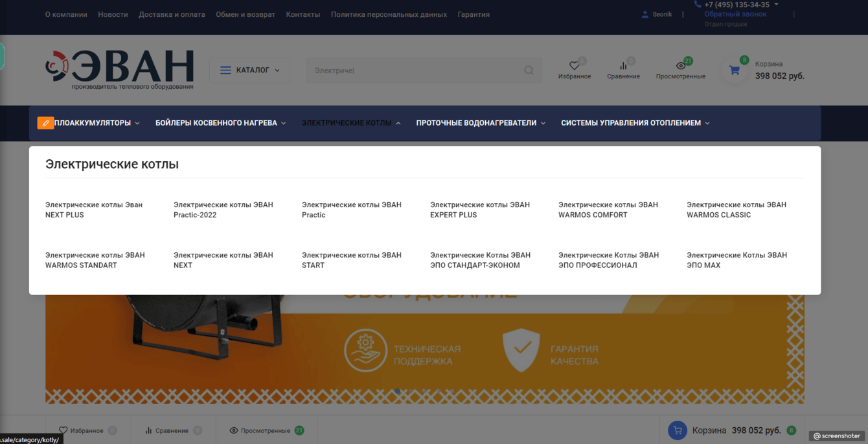Open ЭВАН ЭПО СТАНДАРТ-ЭКОНОМ category
Viewport: 868px width, 444px height.
pos(480,260)
